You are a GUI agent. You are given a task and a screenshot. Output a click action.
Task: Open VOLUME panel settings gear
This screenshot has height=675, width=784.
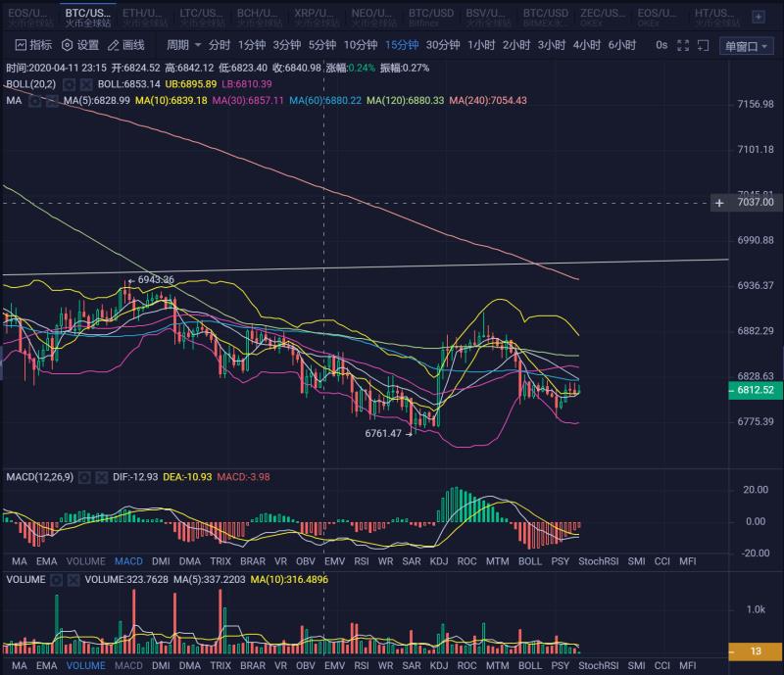pyautogui.click(x=57, y=580)
